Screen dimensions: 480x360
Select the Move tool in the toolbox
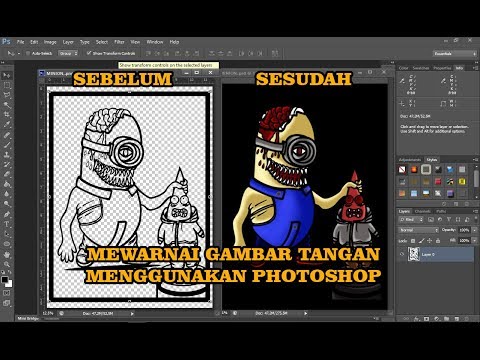click(6, 75)
